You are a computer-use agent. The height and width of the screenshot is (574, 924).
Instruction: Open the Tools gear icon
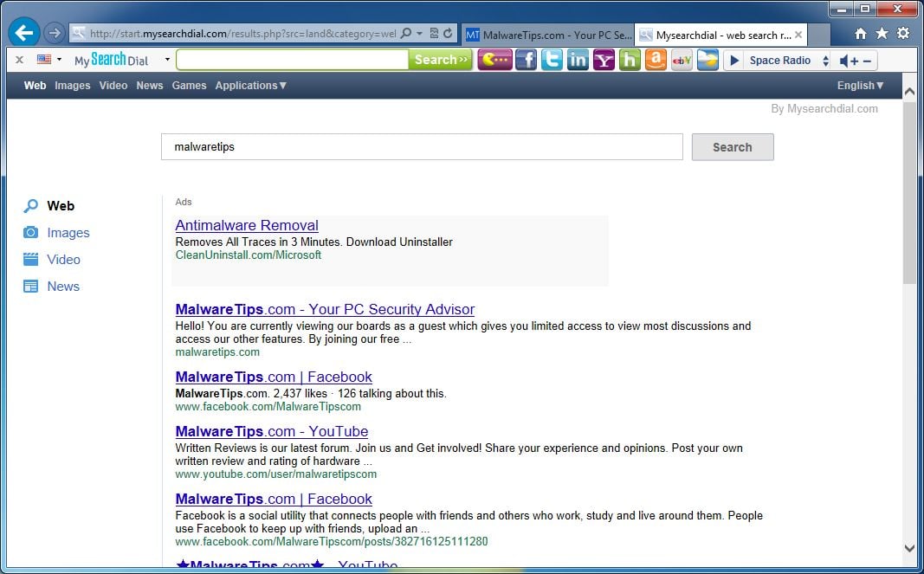(903, 34)
